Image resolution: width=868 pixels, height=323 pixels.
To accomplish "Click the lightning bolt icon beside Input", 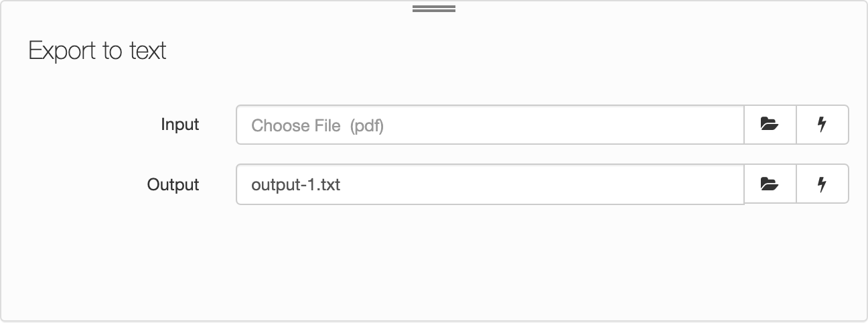I will pyautogui.click(x=822, y=125).
